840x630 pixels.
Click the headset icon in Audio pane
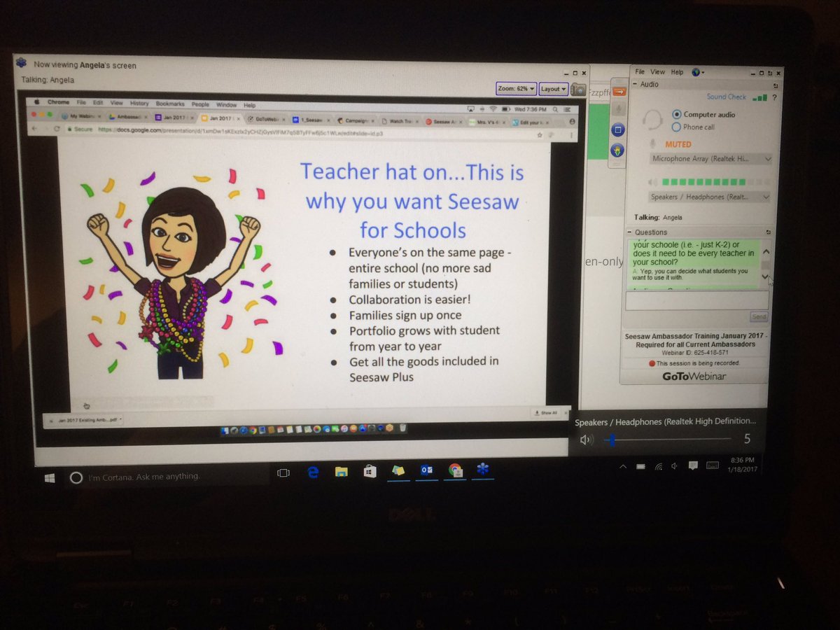tap(653, 120)
